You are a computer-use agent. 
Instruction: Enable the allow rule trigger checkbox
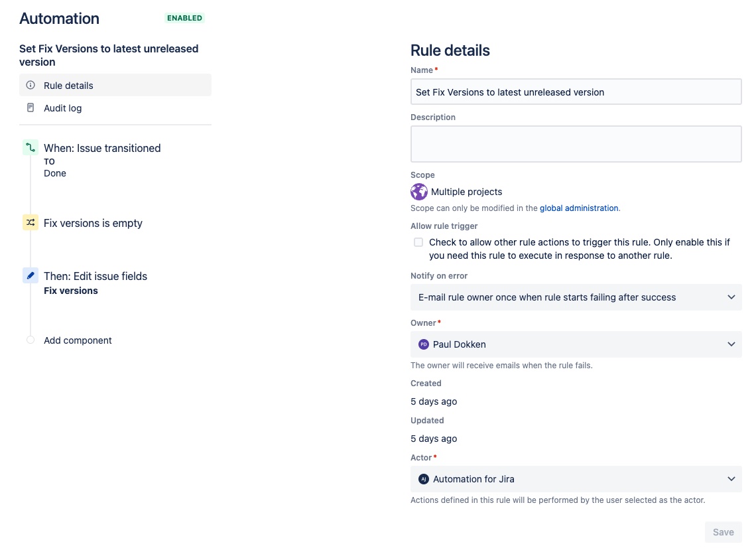(x=418, y=242)
